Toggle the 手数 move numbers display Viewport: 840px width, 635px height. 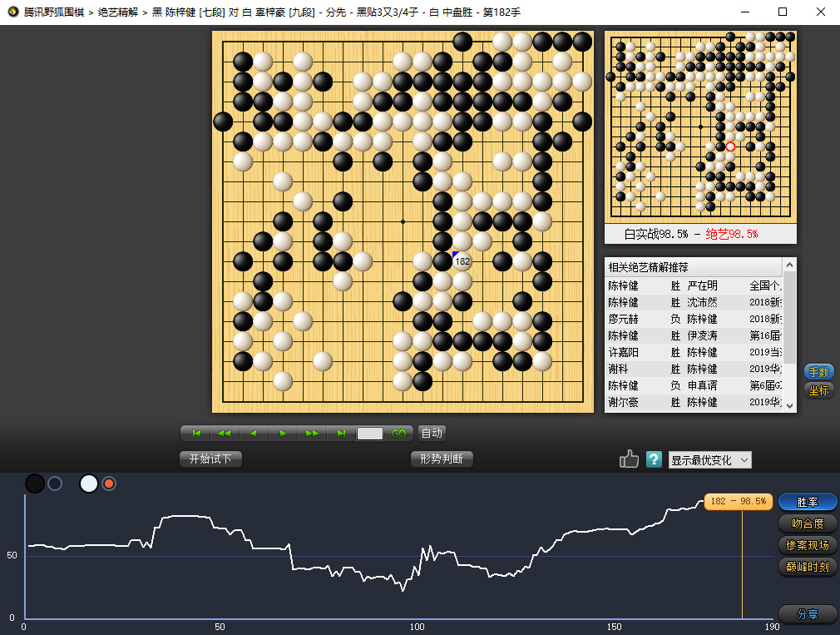[818, 372]
